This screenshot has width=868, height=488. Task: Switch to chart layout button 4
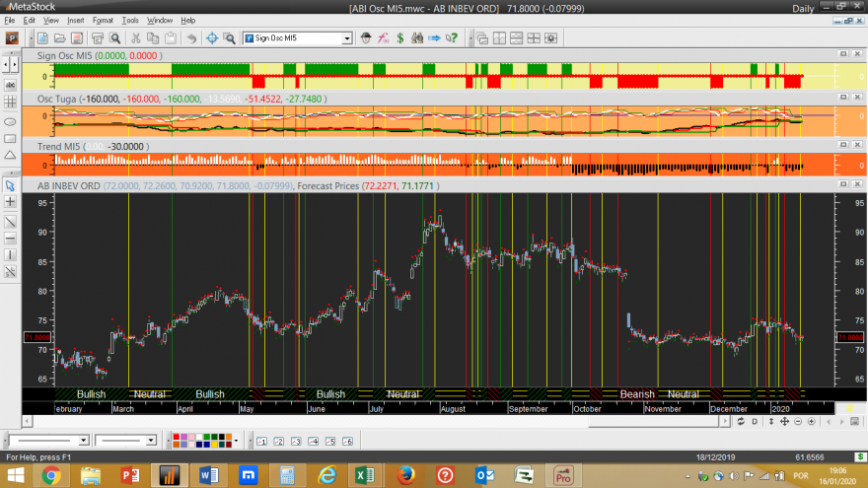[314, 441]
